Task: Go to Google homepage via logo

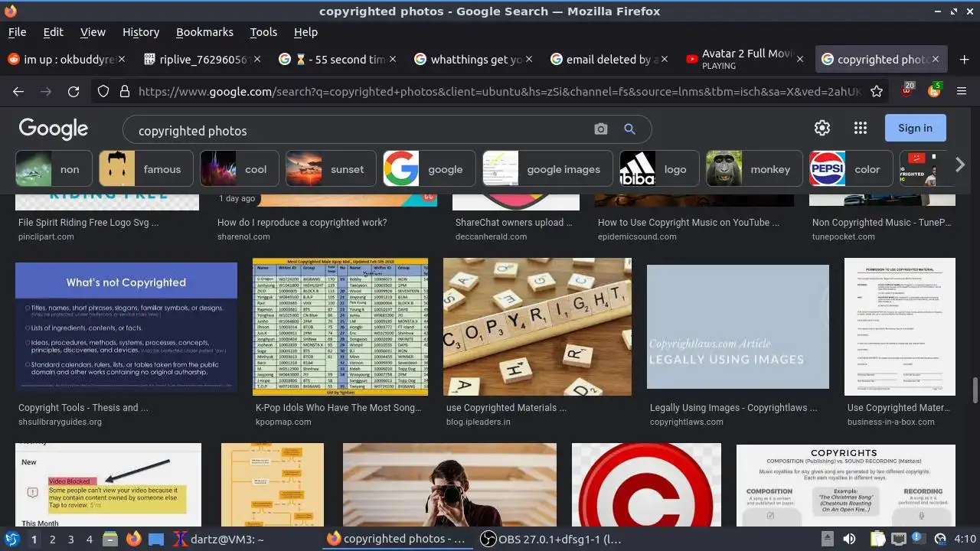Action: tap(54, 129)
